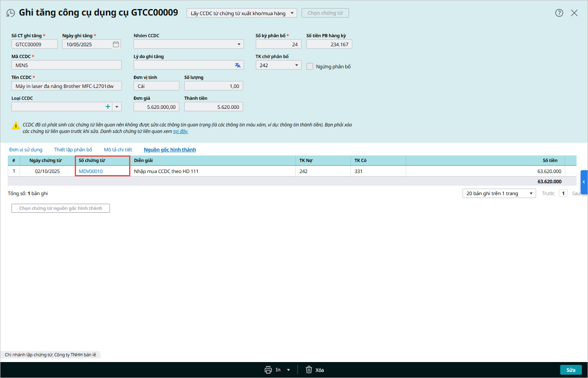Viewport: 588px width, 378px height.
Task: Click the printer In icon
Action: [x=268, y=370]
